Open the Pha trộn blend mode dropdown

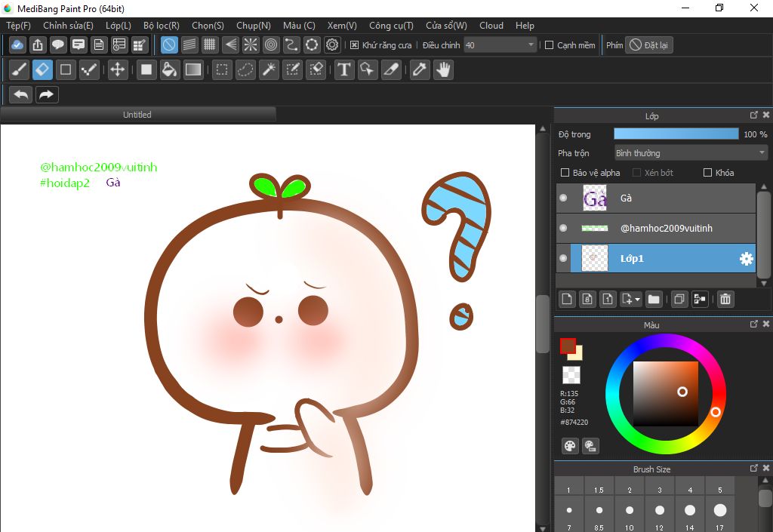tap(691, 153)
